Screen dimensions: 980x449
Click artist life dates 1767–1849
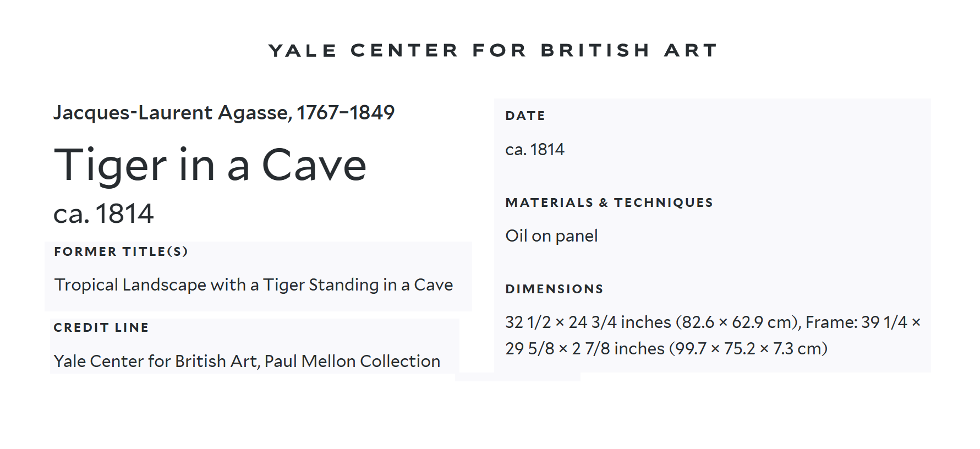coord(346,113)
